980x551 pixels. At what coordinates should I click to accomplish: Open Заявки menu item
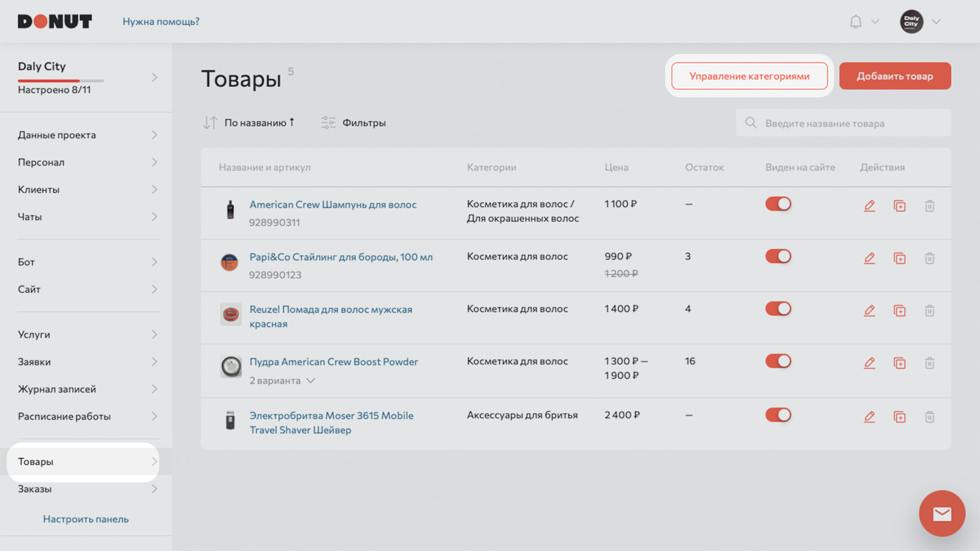pos(86,362)
